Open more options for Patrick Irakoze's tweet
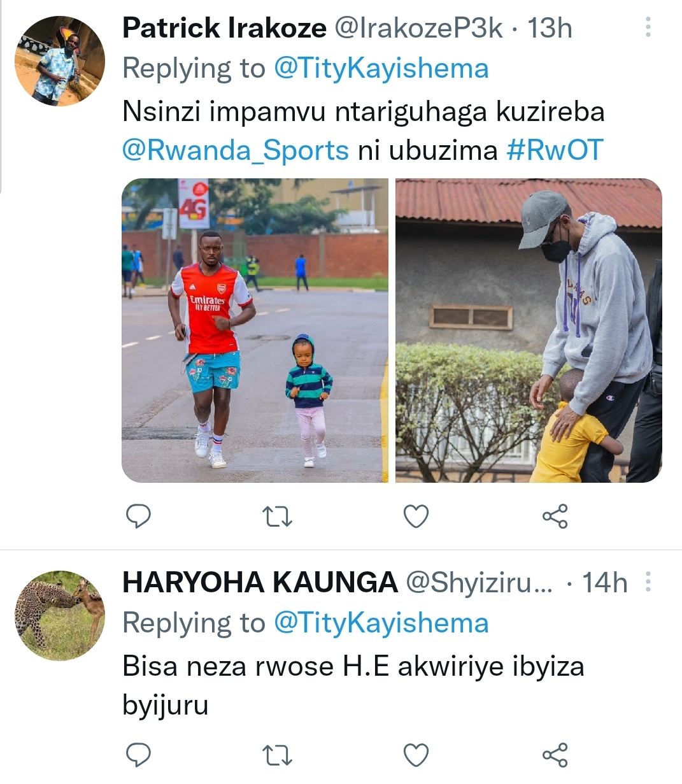The image size is (682, 784). (648, 27)
